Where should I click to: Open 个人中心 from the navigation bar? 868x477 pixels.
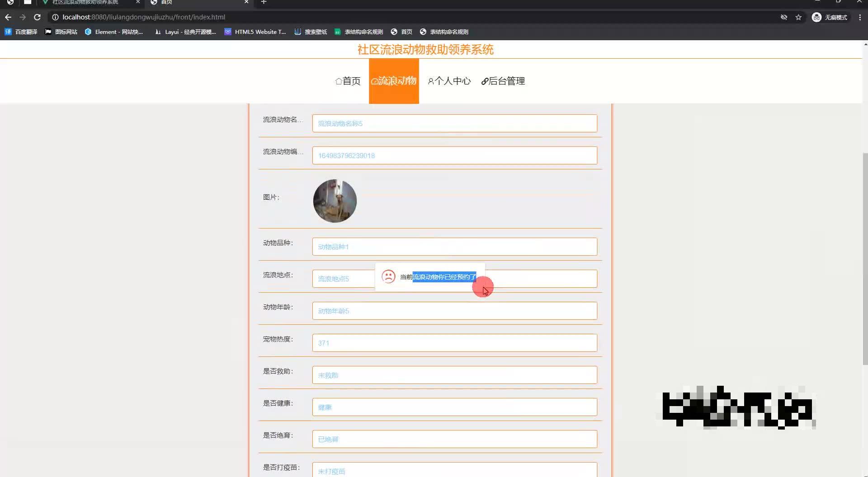pyautogui.click(x=449, y=81)
